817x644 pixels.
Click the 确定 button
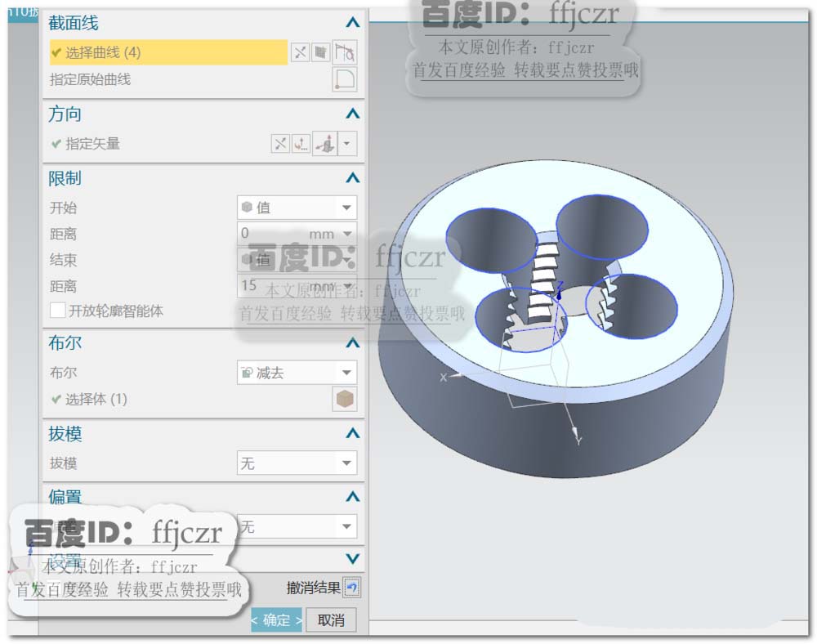tap(277, 620)
